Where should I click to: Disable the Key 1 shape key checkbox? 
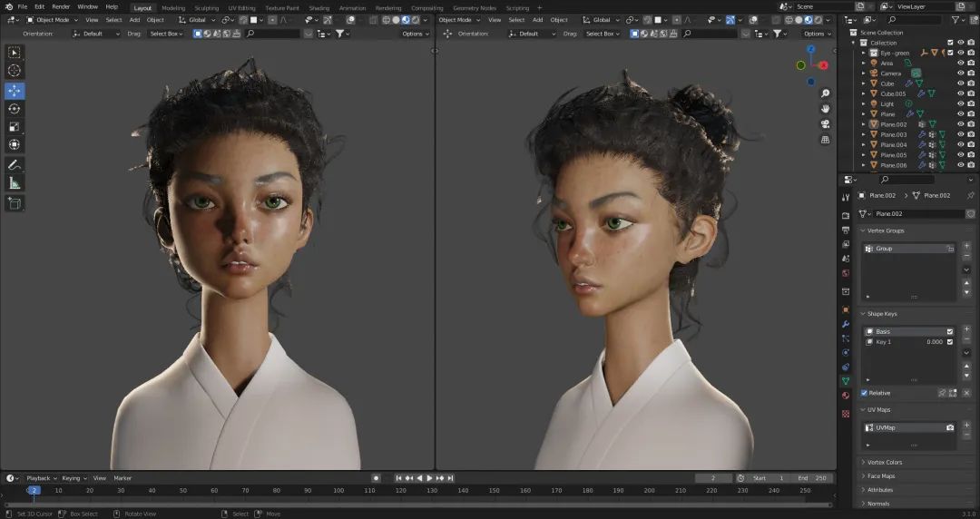950,342
